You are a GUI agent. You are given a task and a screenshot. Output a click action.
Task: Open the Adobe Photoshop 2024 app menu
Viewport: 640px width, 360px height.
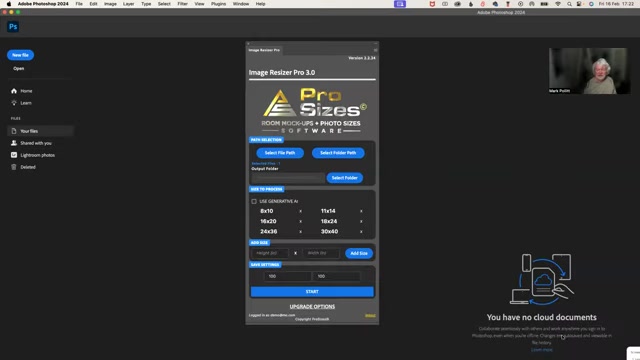point(43,4)
